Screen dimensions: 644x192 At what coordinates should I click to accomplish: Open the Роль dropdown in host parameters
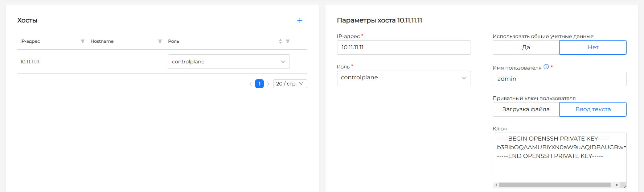point(403,78)
